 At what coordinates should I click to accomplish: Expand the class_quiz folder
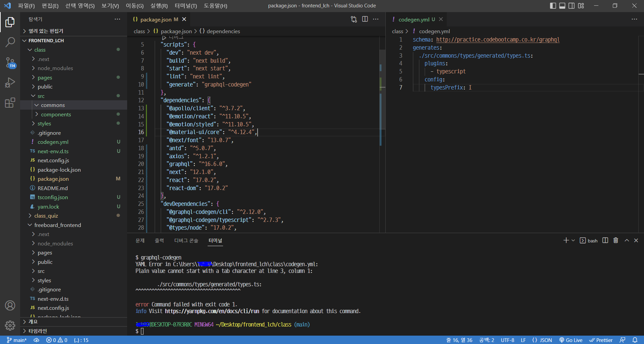(x=74, y=216)
